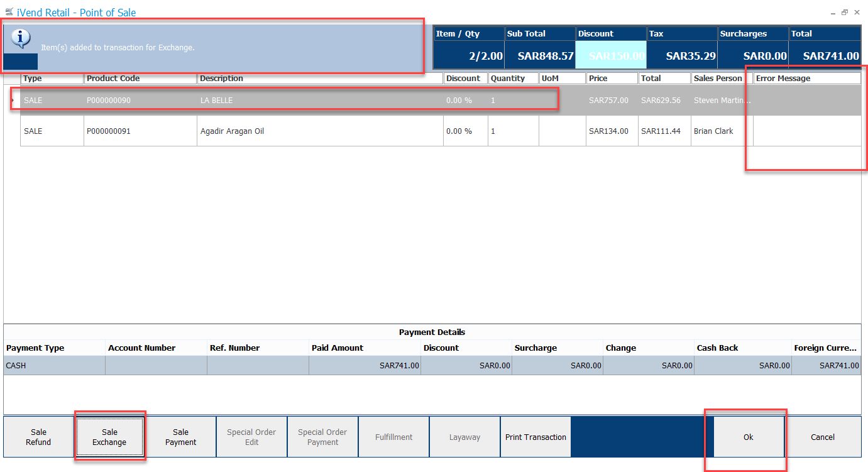Click the Special Order Payment button

[322, 437]
